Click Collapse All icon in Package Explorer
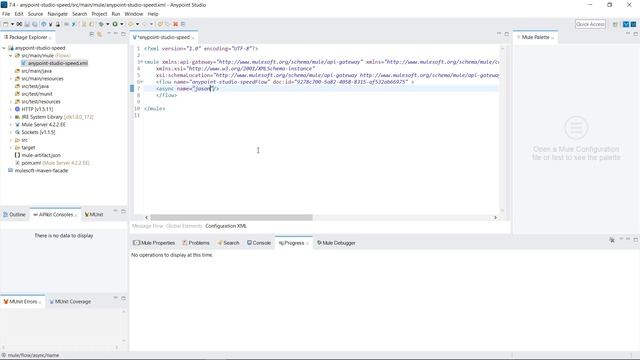This screenshot has width=640, height=360. [x=91, y=34]
